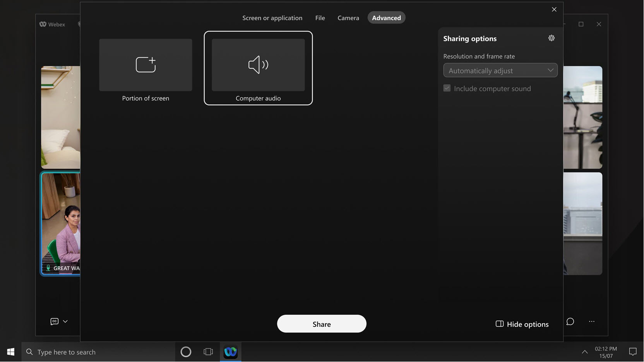
Task: Expand hidden icons in the system tray
Action: [x=585, y=352]
